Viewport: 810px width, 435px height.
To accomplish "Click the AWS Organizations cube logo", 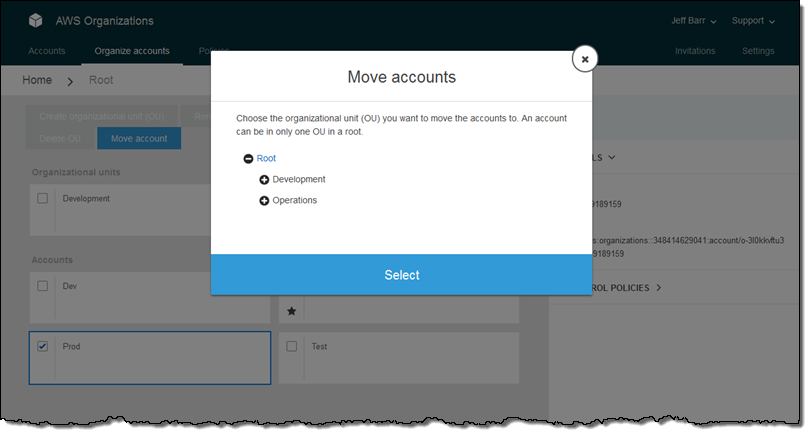I will click(36, 21).
